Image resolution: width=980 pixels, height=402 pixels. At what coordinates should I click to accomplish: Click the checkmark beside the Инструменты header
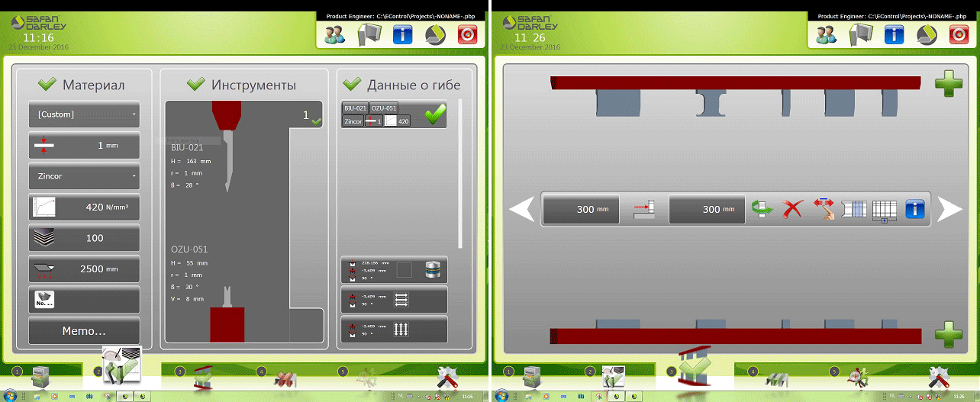[x=196, y=85]
